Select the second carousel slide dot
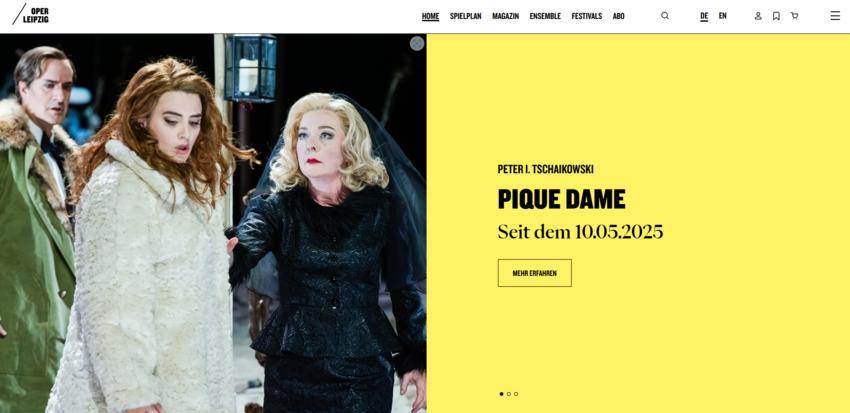850x413 pixels. click(x=508, y=394)
